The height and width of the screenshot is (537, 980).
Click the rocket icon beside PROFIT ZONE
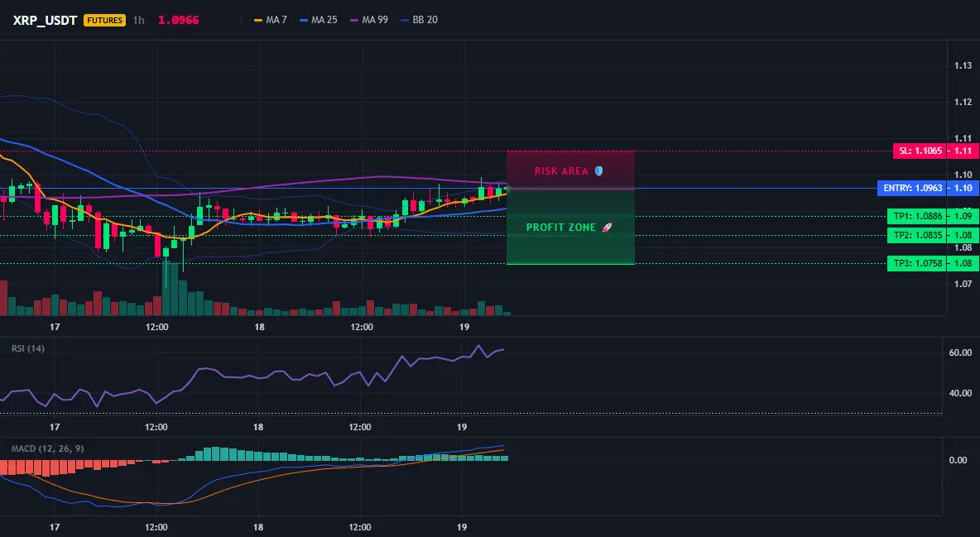607,228
